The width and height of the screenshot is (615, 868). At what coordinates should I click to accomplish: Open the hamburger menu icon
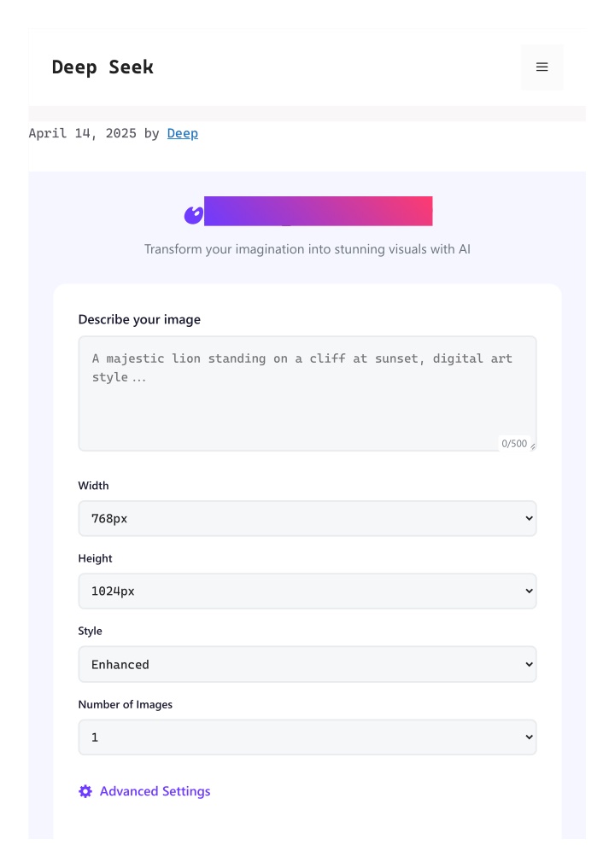click(x=542, y=67)
